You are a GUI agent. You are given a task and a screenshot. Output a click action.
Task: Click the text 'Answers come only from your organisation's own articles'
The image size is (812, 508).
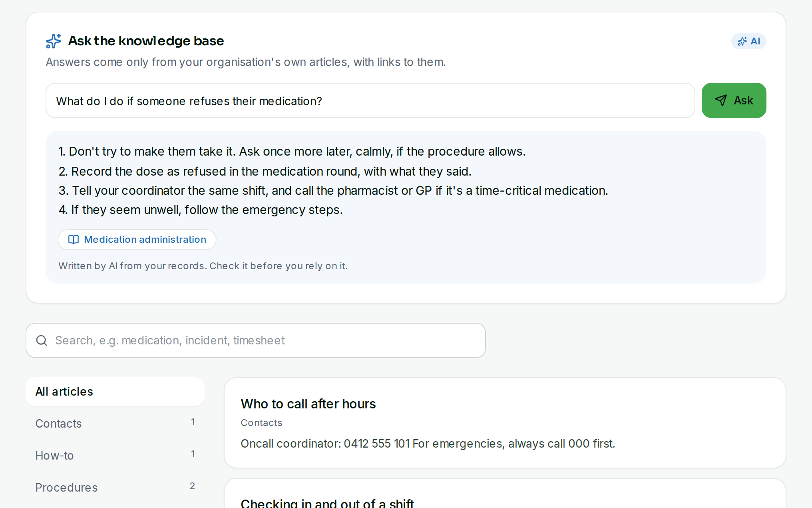coord(197,62)
